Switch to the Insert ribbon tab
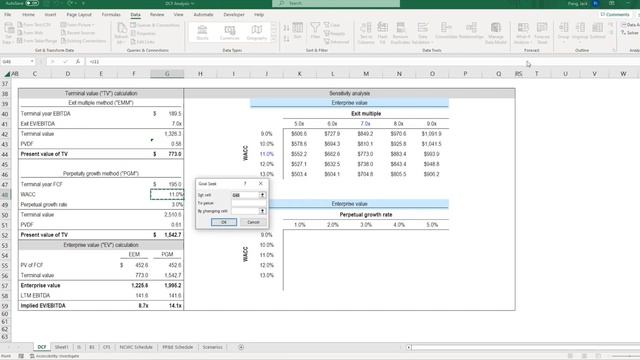The width and height of the screenshot is (640, 360). coord(50,15)
